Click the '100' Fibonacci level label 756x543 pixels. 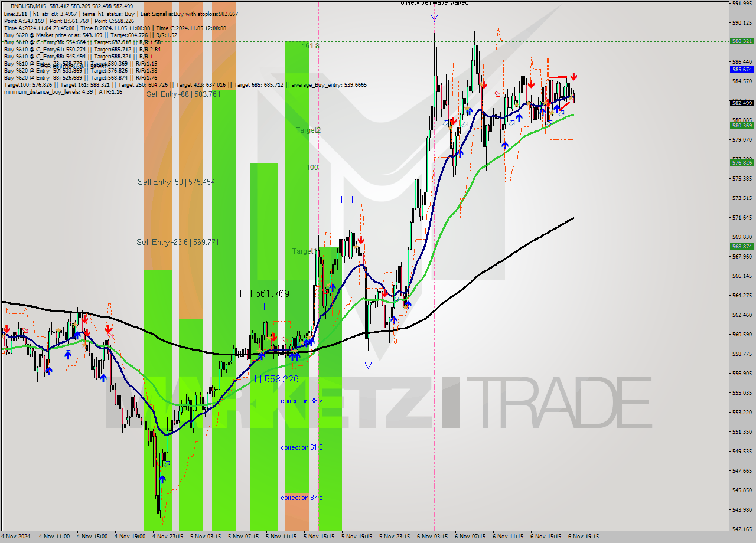click(x=312, y=168)
